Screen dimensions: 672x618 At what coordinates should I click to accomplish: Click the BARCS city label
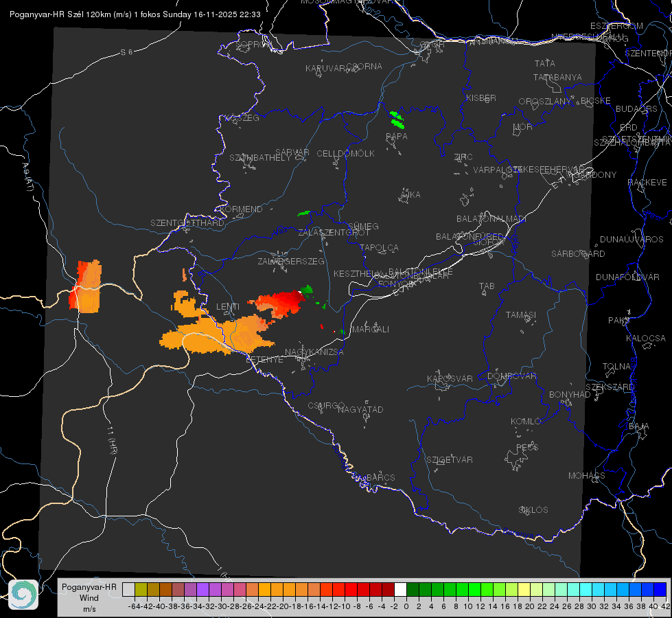coord(380,477)
